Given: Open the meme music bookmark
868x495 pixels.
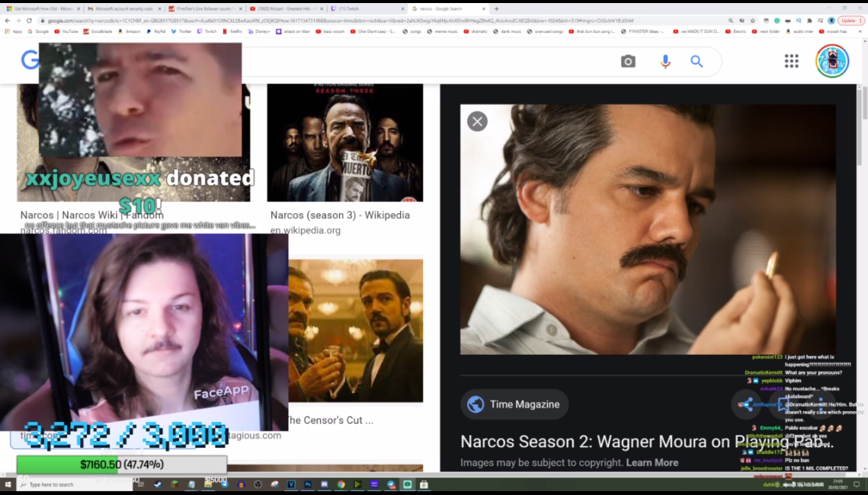Looking at the screenshot, I should 442,31.
